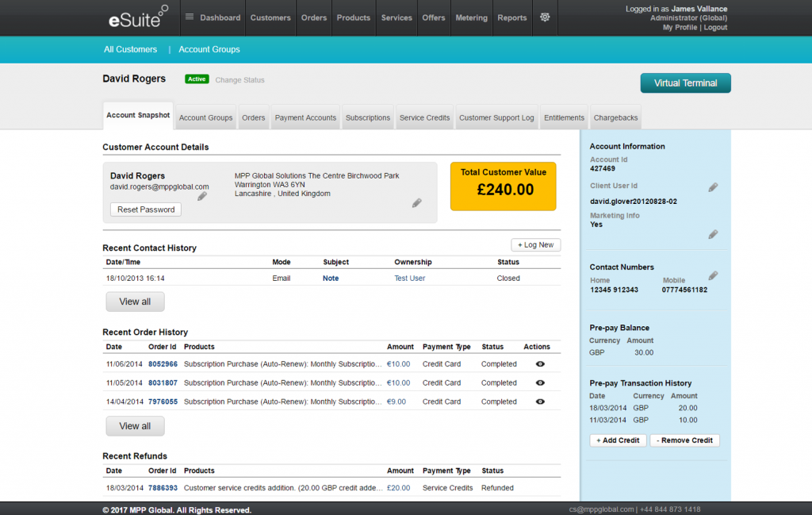Click the Reset Password button

(x=146, y=209)
